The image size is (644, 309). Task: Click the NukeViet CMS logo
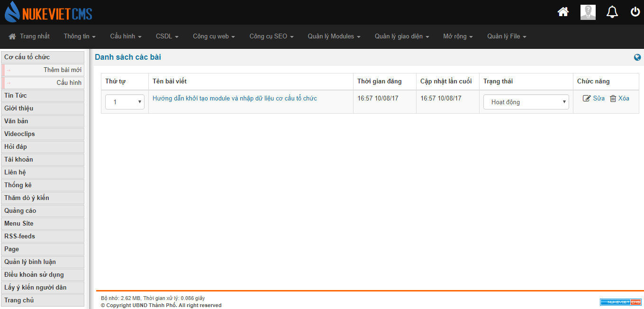[48, 12]
